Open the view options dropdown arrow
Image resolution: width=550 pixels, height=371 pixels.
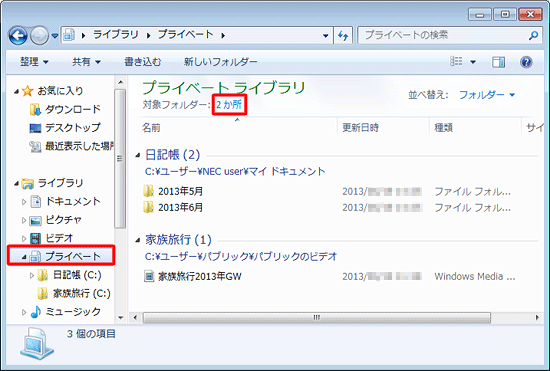tap(473, 62)
